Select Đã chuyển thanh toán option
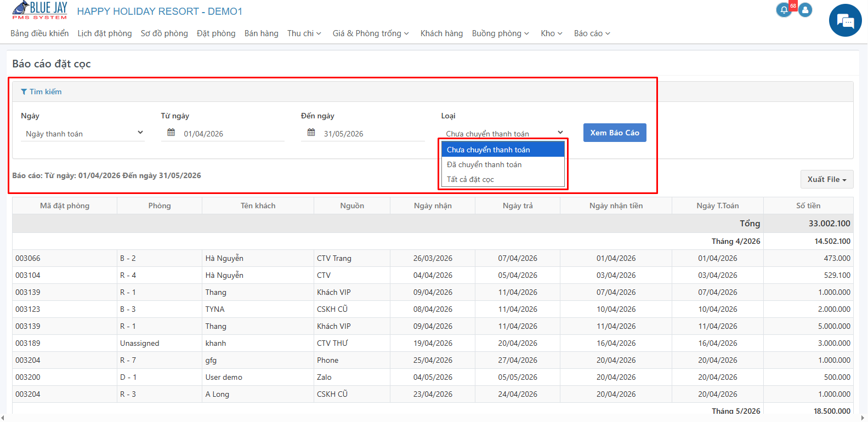Viewport: 868px width, 422px height. tap(503, 164)
